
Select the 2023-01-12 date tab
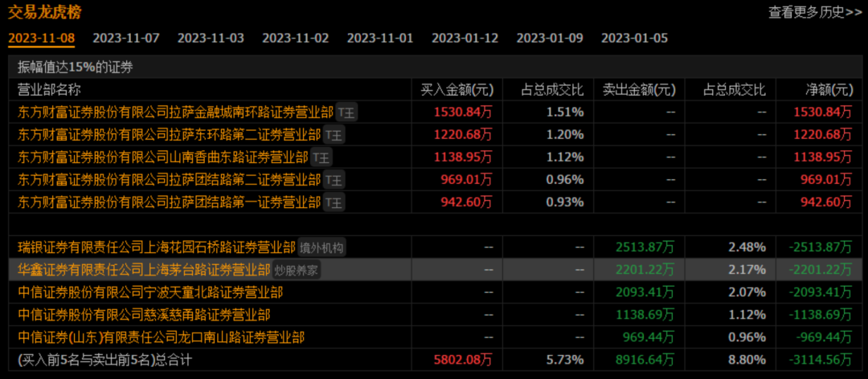[465, 39]
